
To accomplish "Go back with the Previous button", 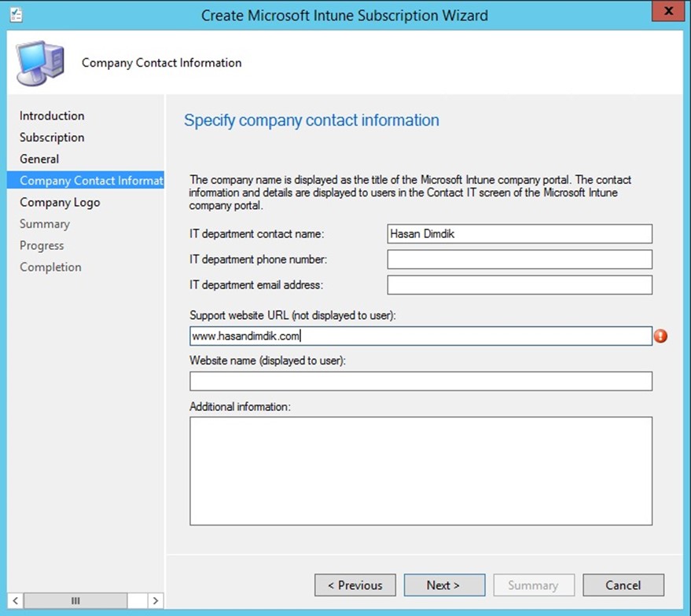I will [x=355, y=585].
